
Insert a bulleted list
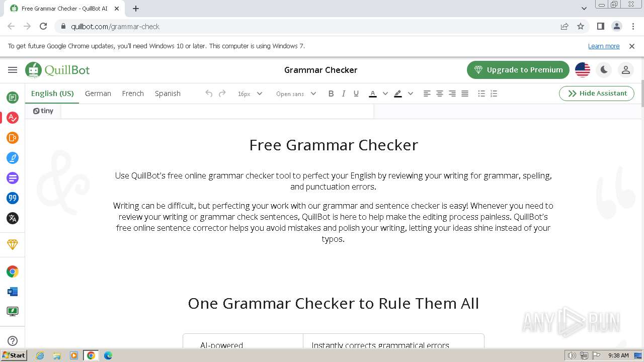(481, 94)
